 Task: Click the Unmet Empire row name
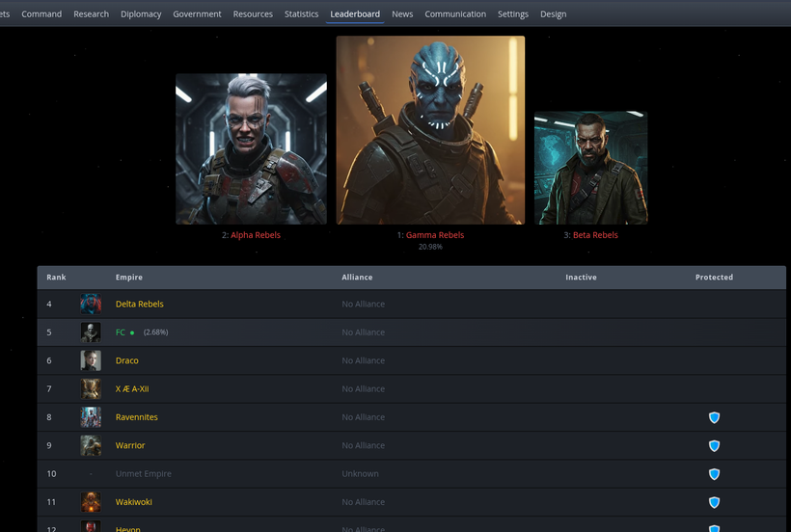click(x=144, y=473)
